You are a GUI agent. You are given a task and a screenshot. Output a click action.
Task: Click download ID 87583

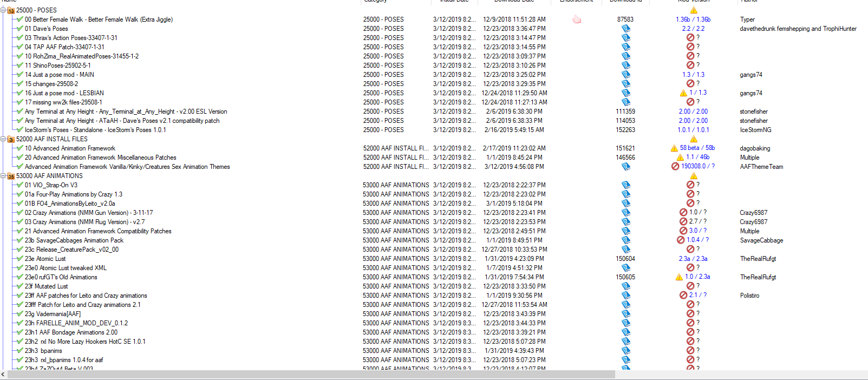click(x=625, y=19)
